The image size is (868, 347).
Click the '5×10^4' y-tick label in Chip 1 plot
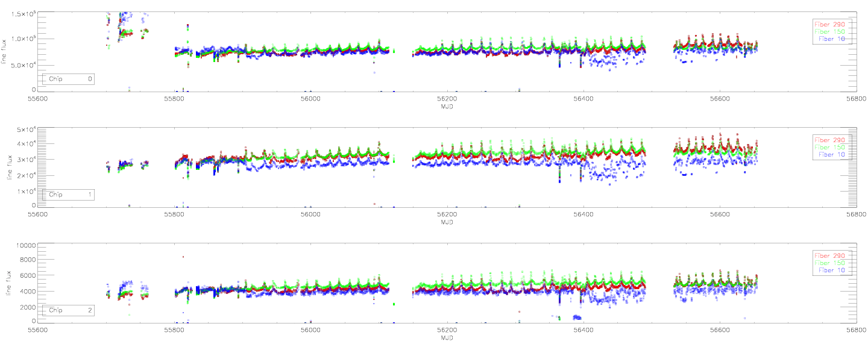click(x=25, y=130)
